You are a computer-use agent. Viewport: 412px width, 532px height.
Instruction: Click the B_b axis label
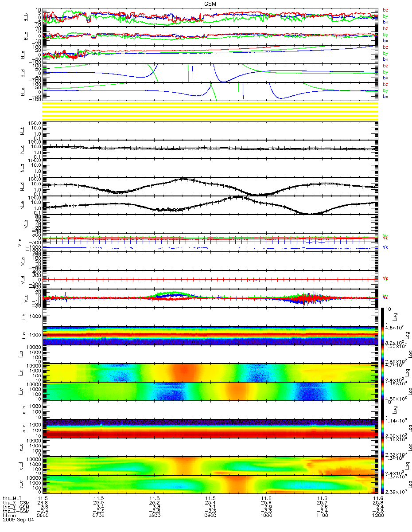(x=26, y=18)
